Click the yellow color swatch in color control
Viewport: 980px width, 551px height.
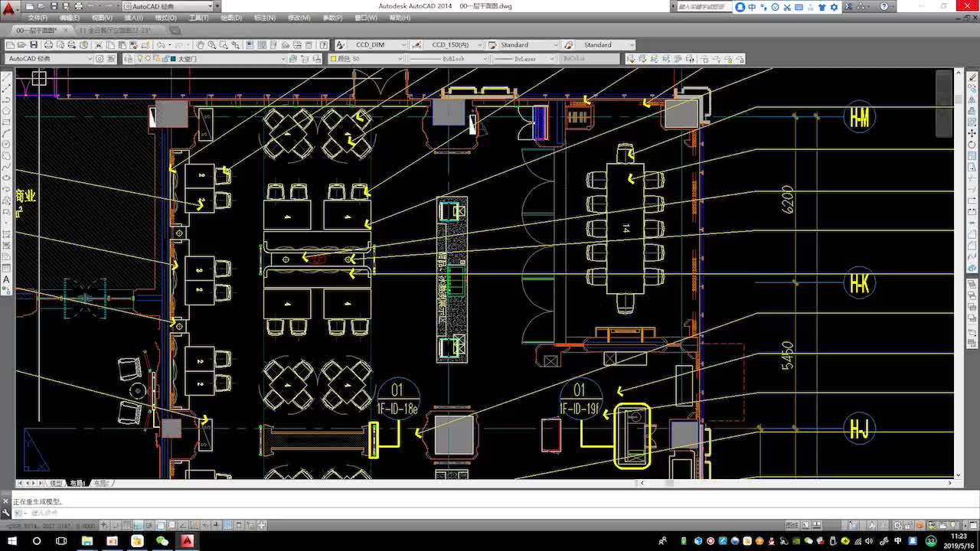pyautogui.click(x=334, y=58)
